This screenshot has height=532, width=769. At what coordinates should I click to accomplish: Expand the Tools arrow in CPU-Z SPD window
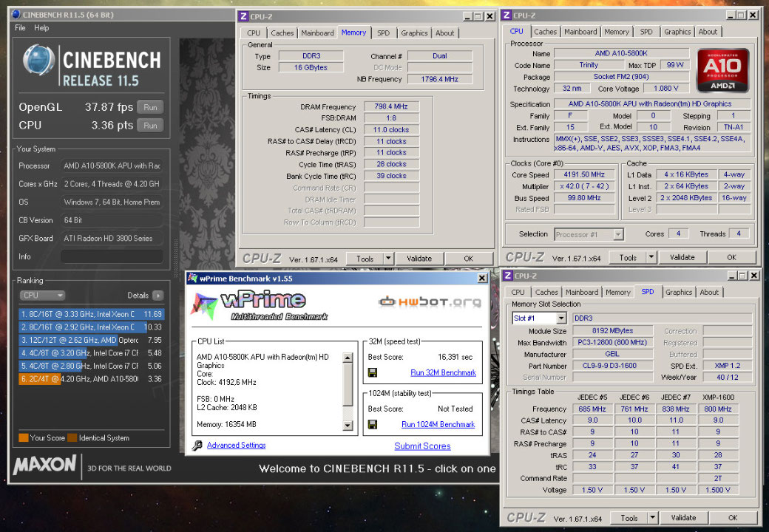pos(653,517)
